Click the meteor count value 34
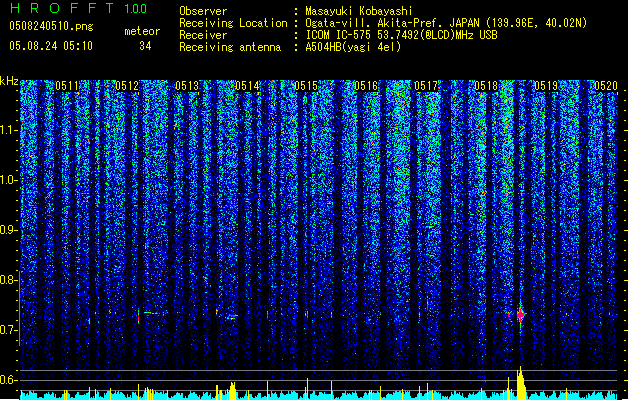This screenshot has width=629, height=400. tap(145, 46)
